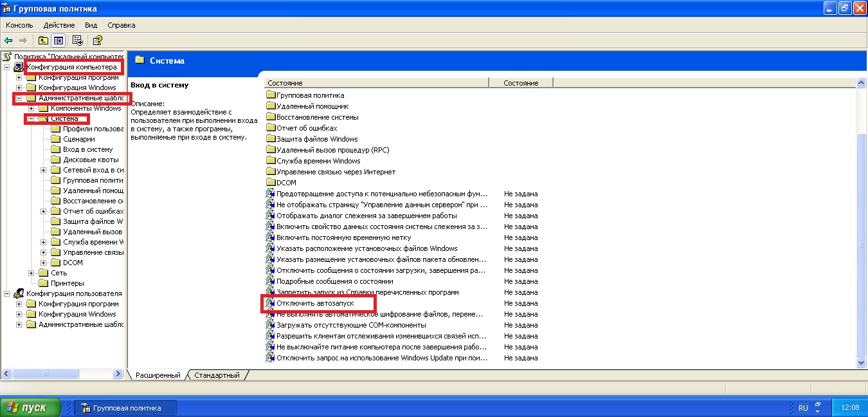
Task: Open the Вид menu
Action: pyautogui.click(x=91, y=25)
